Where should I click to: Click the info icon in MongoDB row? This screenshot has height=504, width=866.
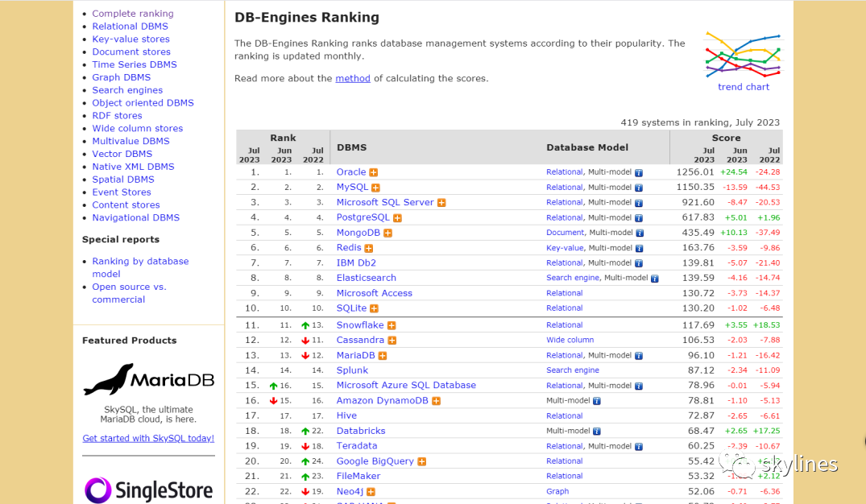[640, 233]
